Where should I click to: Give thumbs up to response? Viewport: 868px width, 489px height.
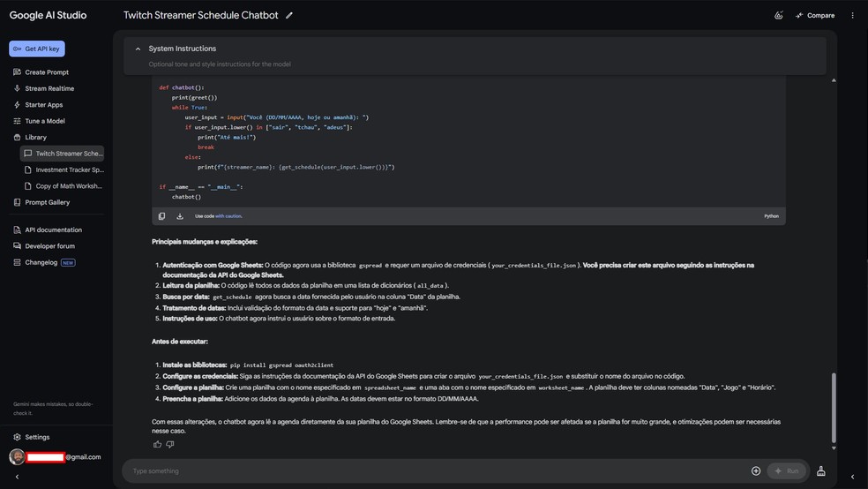click(x=157, y=444)
